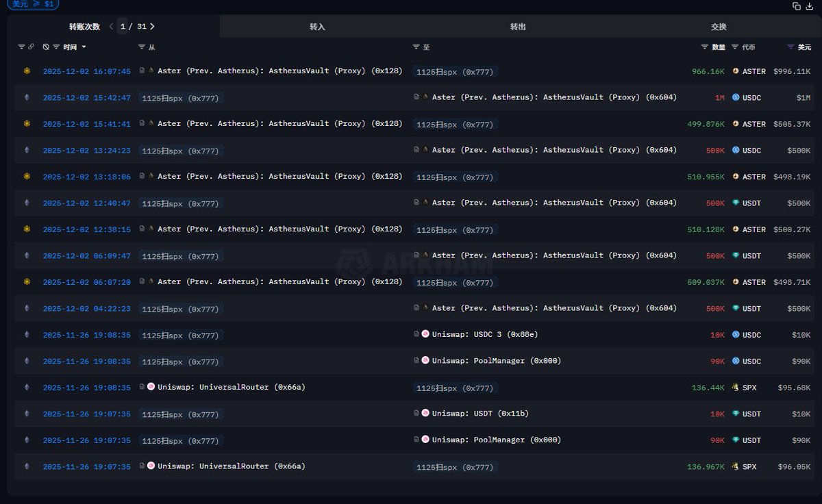Image resolution: width=822 pixels, height=504 pixels.
Task: Click Aster logo on 06:09:47 recipient
Action: point(426,255)
